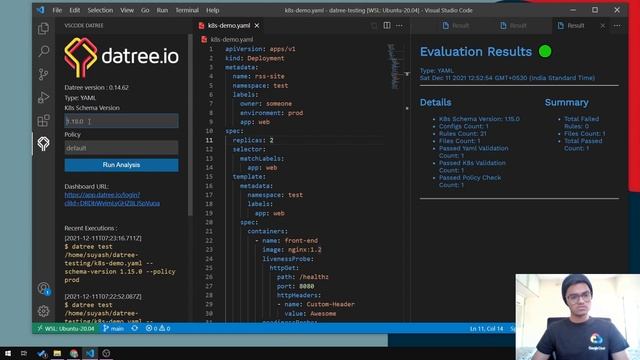Click the 'kind: Deployment' line
Screen dimensions: 640x360
[x=255, y=58]
